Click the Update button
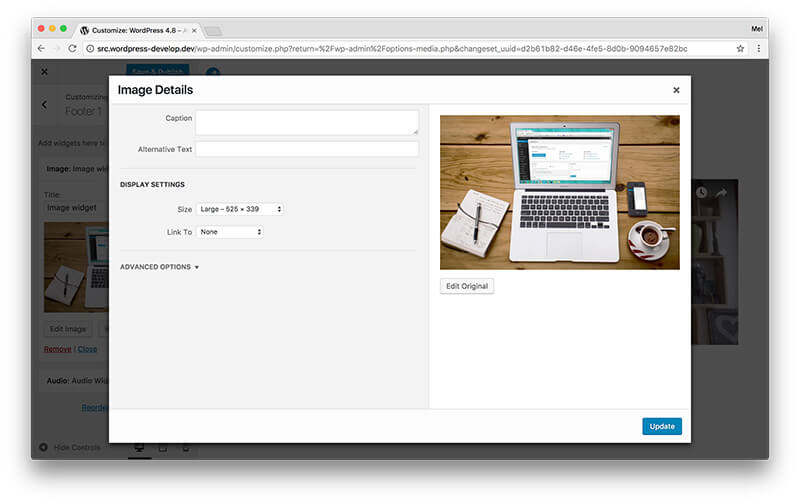Image resolution: width=800 pixels, height=504 pixels. point(662,426)
